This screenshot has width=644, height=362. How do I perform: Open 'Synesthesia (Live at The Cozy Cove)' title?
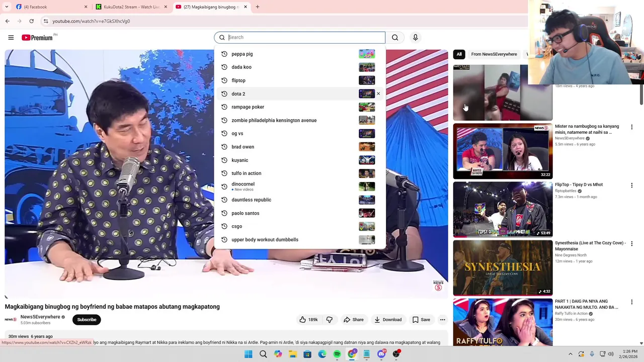(x=590, y=246)
